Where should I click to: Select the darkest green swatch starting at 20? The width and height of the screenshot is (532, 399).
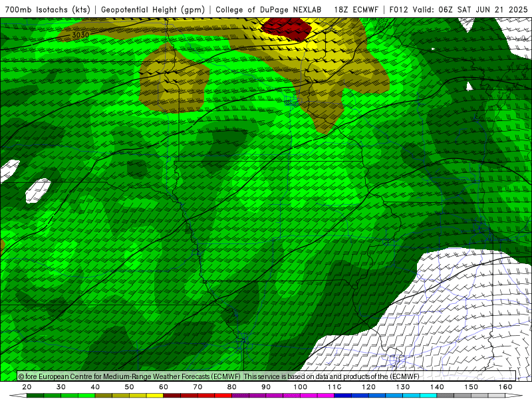(35, 396)
